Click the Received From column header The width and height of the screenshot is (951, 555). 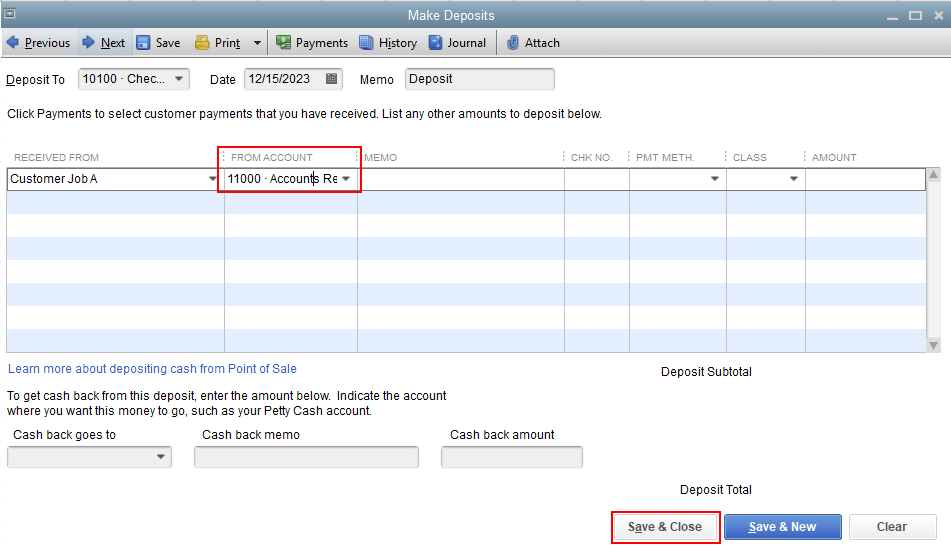pyautogui.click(x=56, y=158)
